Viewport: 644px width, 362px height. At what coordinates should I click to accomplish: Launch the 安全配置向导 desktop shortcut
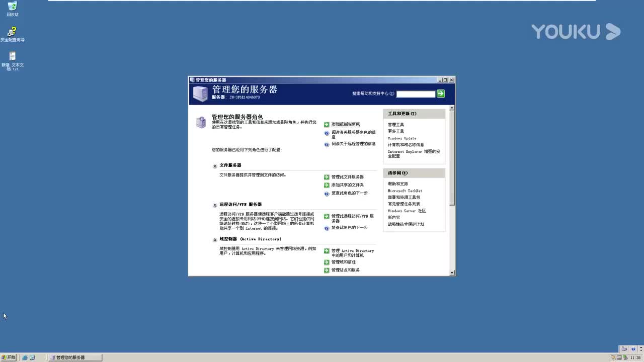pos(12,30)
